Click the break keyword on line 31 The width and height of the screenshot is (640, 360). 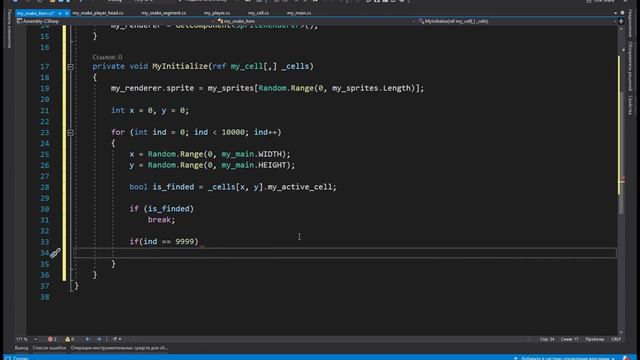(x=159, y=220)
